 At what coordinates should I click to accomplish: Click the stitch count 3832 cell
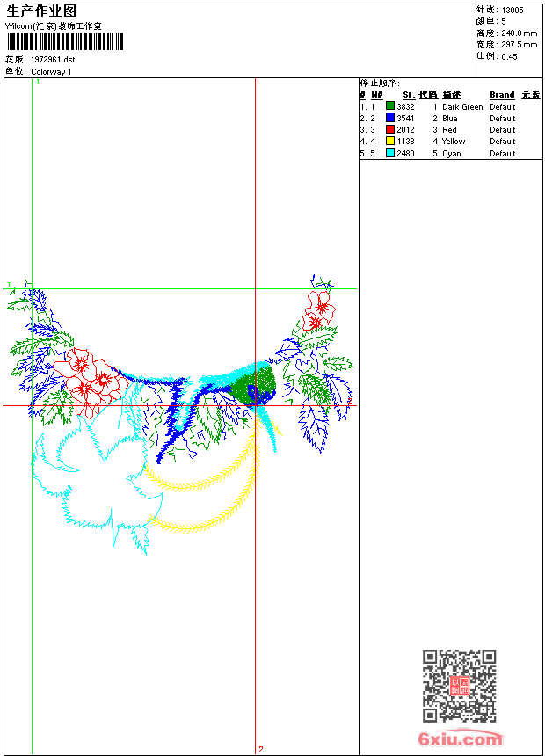[x=405, y=107]
